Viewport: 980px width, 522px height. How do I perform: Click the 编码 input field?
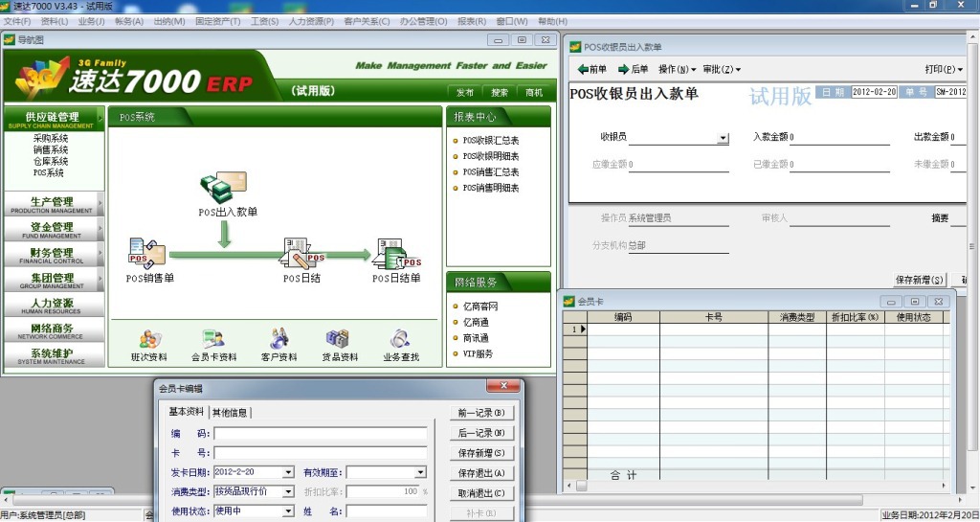(321, 433)
